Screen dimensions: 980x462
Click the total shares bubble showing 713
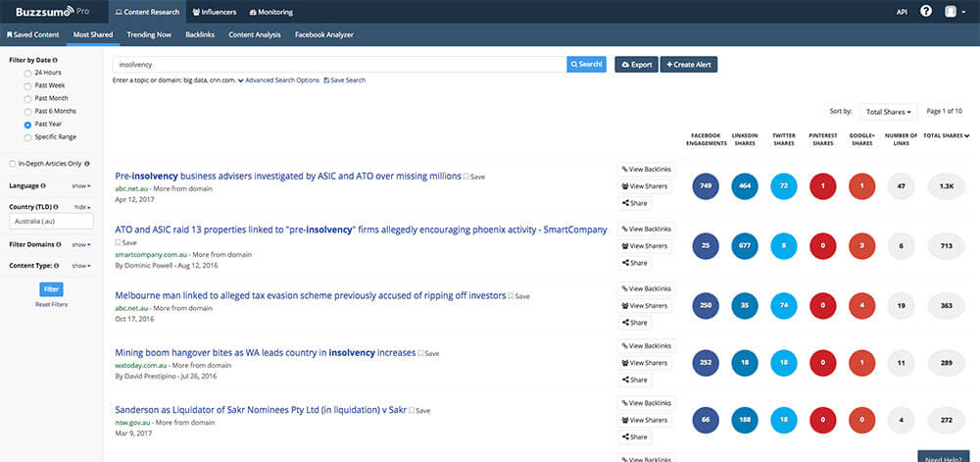pos(947,245)
